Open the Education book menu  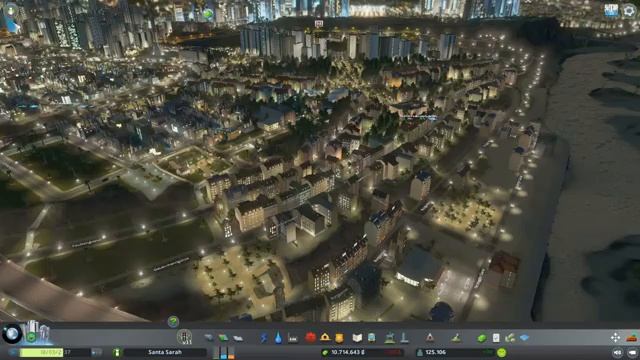click(357, 338)
